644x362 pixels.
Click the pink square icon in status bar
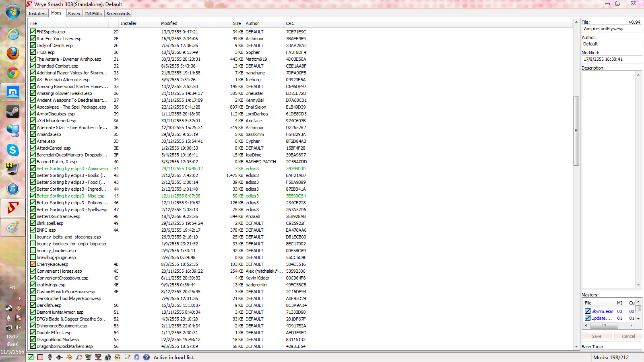40,357
